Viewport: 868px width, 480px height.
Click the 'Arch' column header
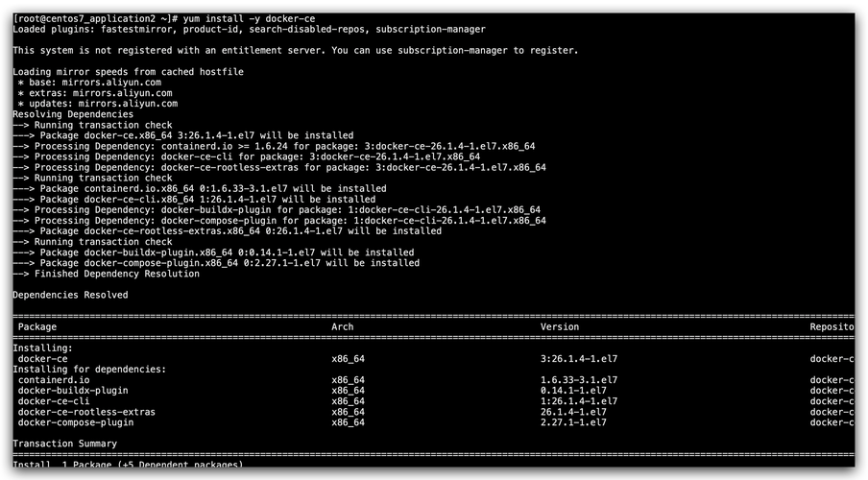[343, 327]
